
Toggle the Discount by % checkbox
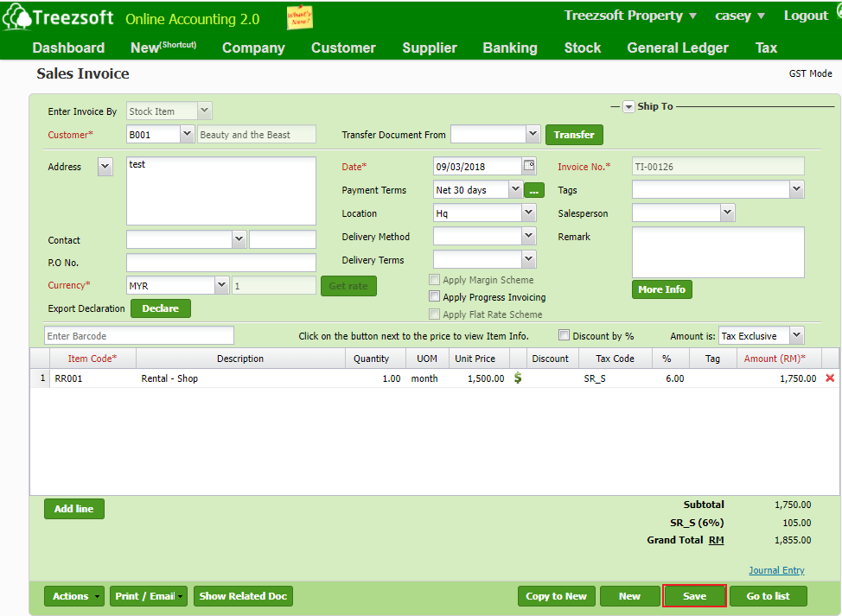pos(564,335)
